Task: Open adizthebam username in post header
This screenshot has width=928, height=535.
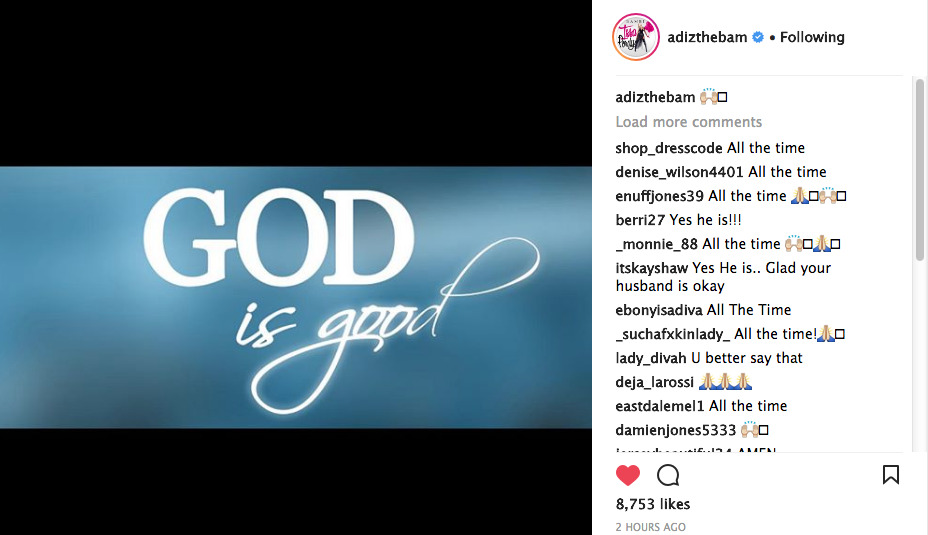Action: click(x=707, y=37)
